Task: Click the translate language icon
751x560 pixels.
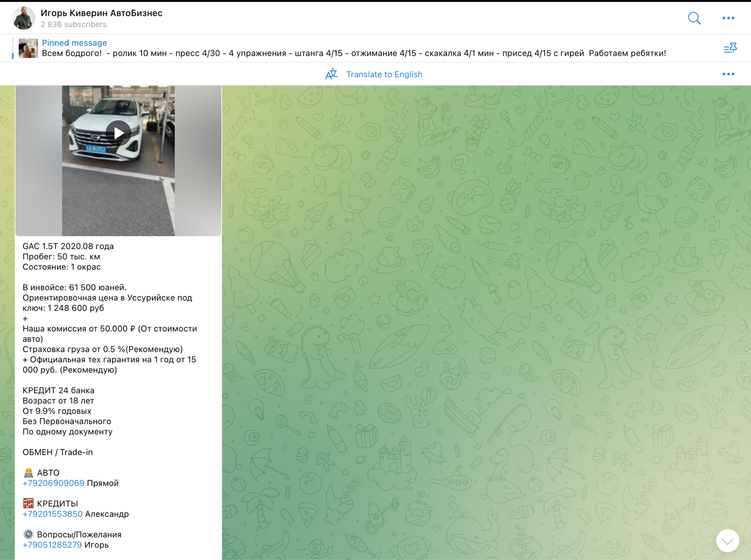Action: coord(331,74)
